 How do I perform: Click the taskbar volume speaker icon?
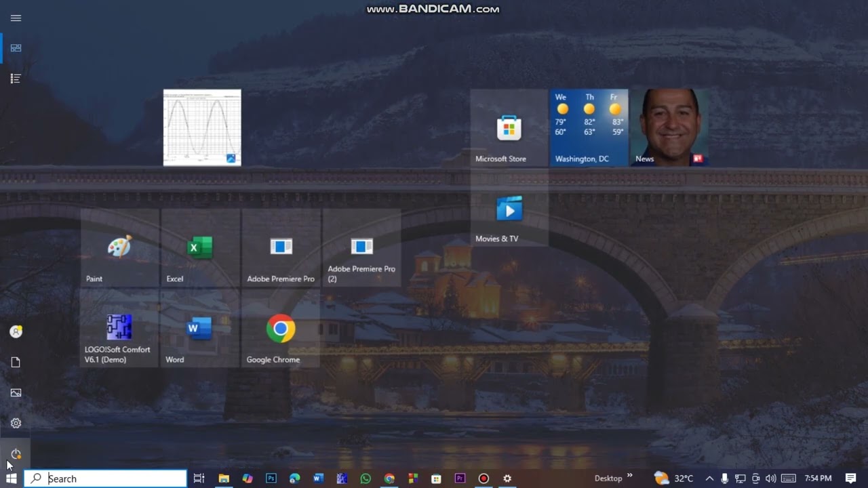click(x=771, y=479)
